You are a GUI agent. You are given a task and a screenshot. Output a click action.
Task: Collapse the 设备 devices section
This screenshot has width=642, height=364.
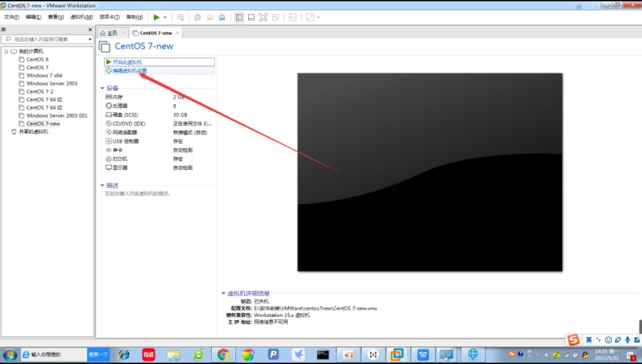[x=102, y=89]
